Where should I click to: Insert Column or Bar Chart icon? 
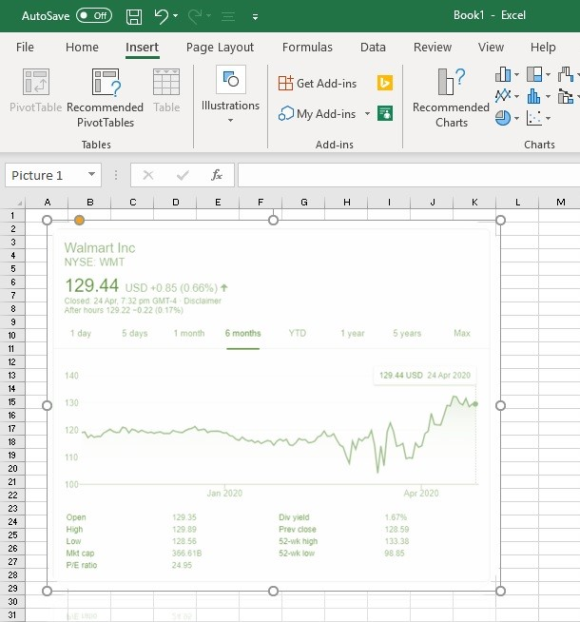point(503,75)
